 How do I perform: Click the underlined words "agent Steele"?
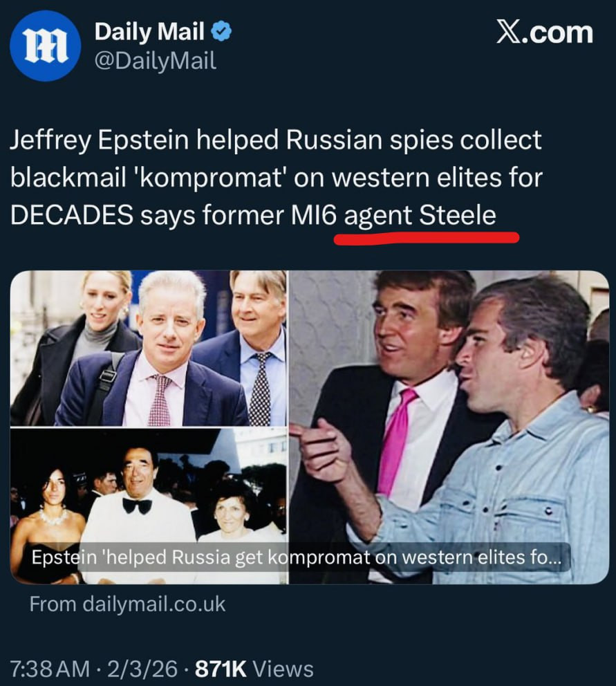[420, 216]
